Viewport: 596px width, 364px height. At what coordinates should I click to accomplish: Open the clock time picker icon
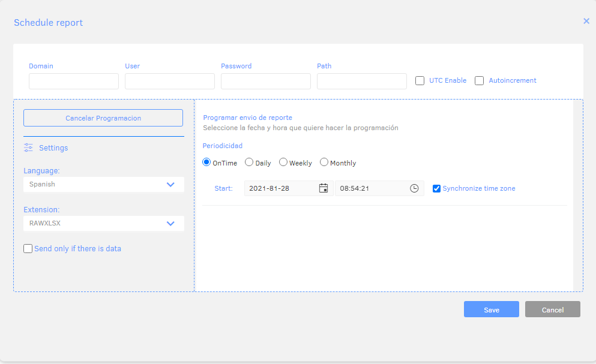coord(414,188)
